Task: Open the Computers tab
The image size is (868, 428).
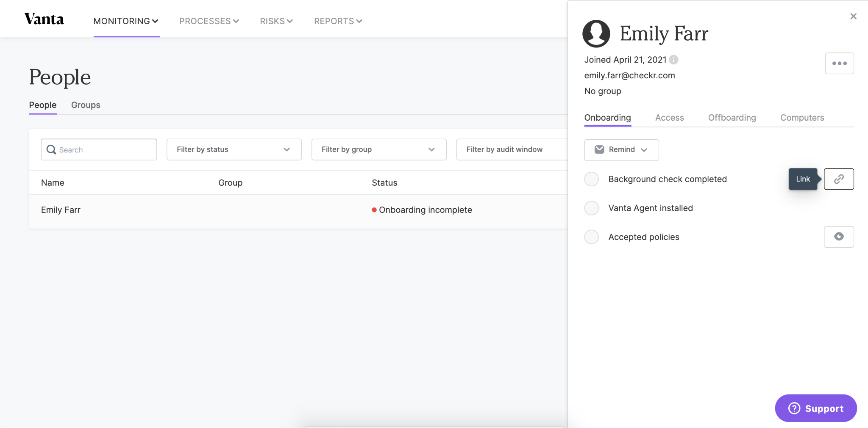Action: (802, 118)
